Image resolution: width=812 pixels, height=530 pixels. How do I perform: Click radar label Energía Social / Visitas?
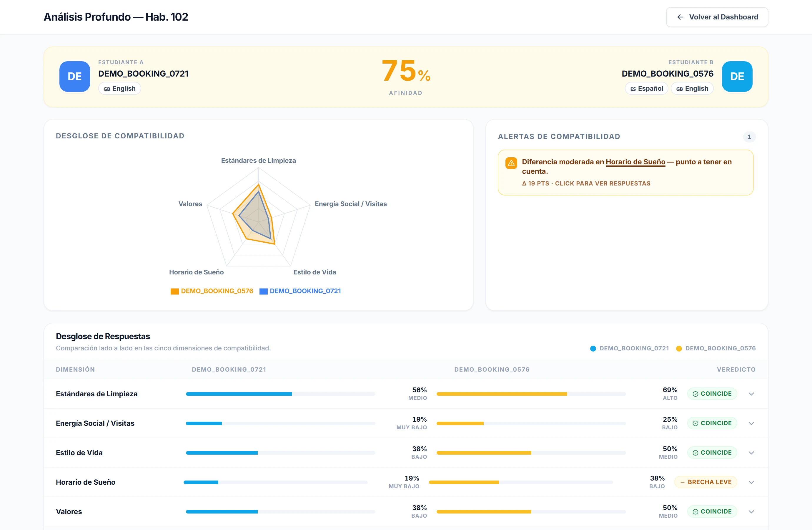(x=351, y=204)
